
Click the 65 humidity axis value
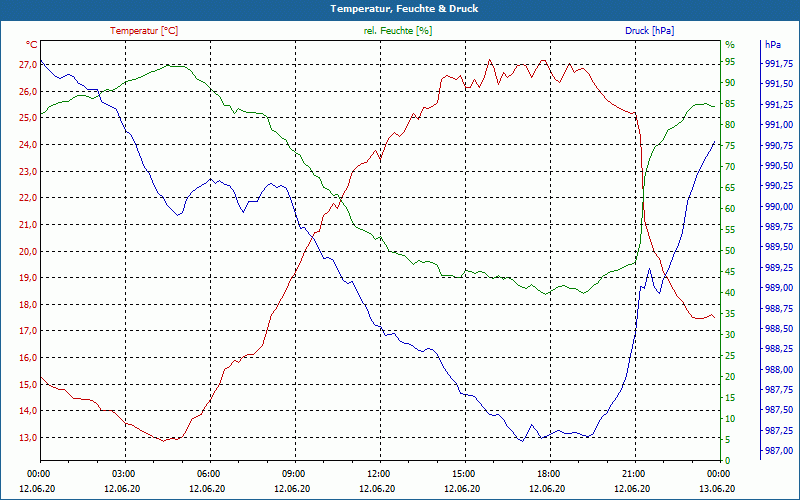pyautogui.click(x=730, y=188)
